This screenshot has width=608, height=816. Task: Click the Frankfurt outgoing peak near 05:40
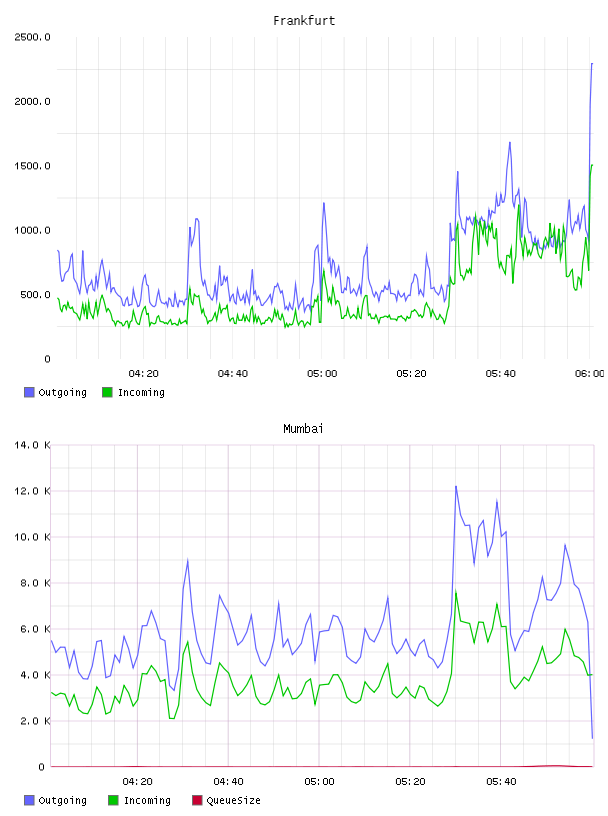coord(510,142)
